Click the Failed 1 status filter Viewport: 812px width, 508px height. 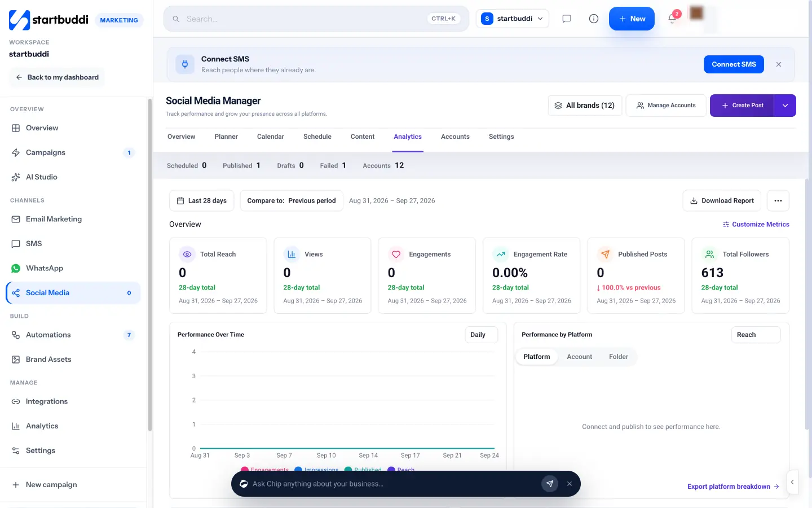[333, 165]
